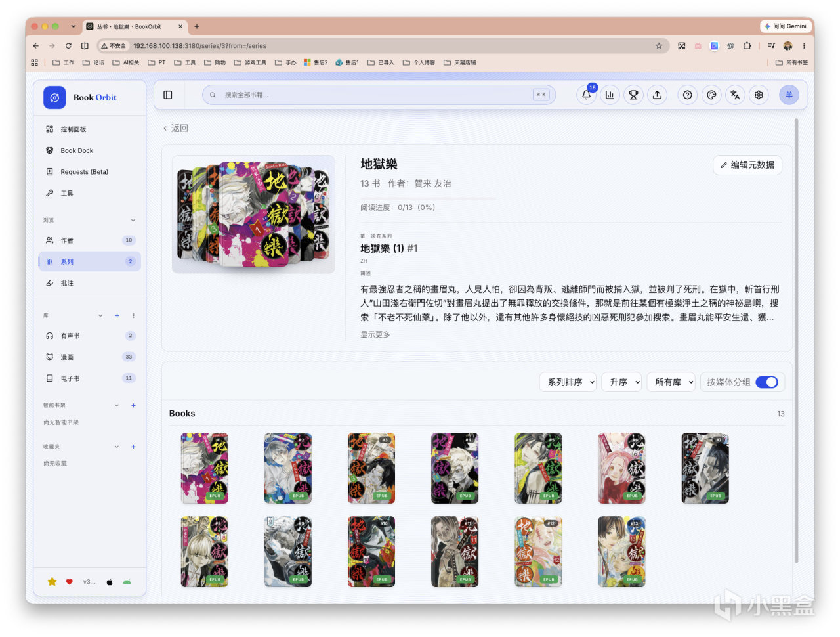Image resolution: width=840 pixels, height=637 pixels.
Task: Add a smart shelf with plus icon
Action: [x=133, y=406]
